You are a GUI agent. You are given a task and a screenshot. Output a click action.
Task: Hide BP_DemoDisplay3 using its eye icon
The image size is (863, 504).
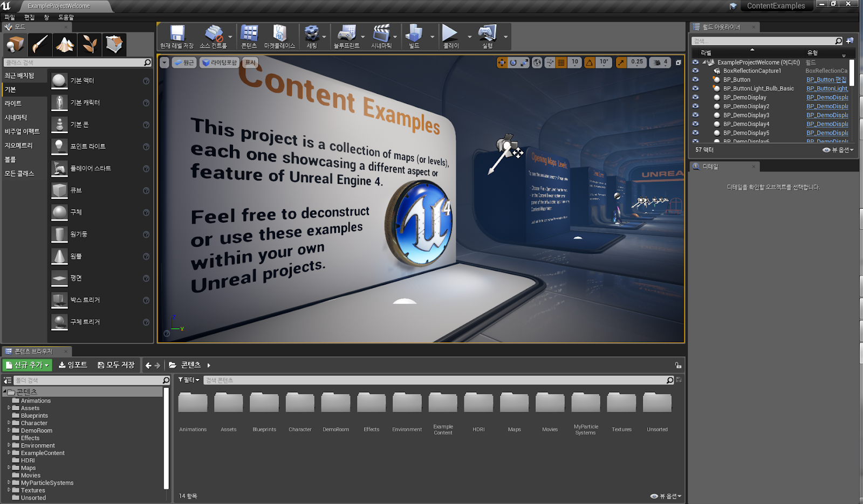[695, 115]
